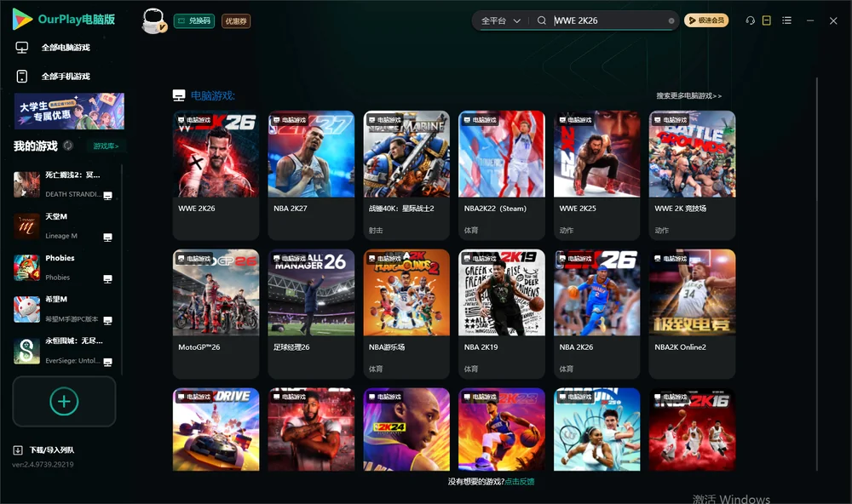
Task: Click 搜索更多电脑游戏>> link
Action: (689, 95)
